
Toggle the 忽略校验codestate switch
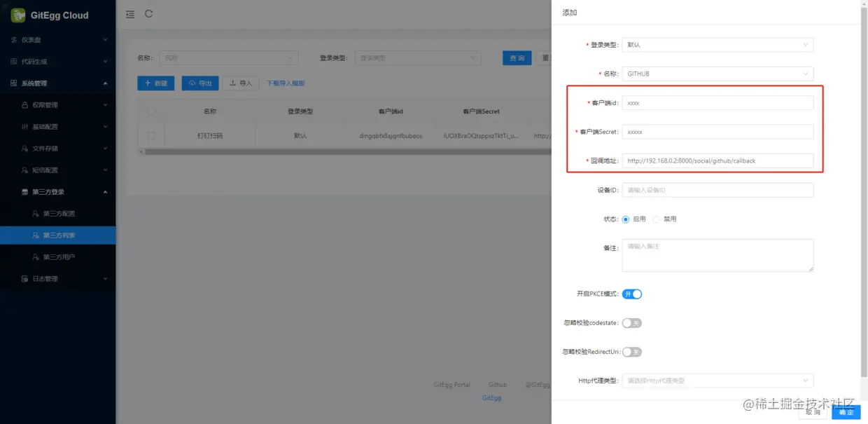(632, 323)
